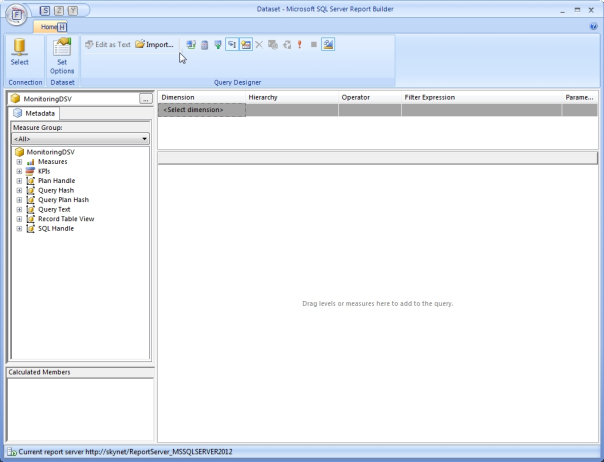Click the quick access Z toolbar button
Screen dimensions: 604x462
(x=59, y=11)
